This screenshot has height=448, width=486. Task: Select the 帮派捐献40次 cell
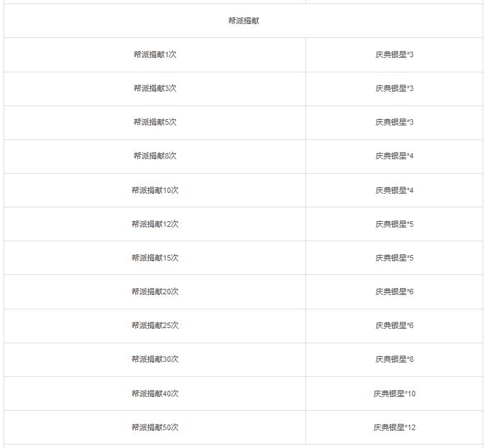coord(154,394)
